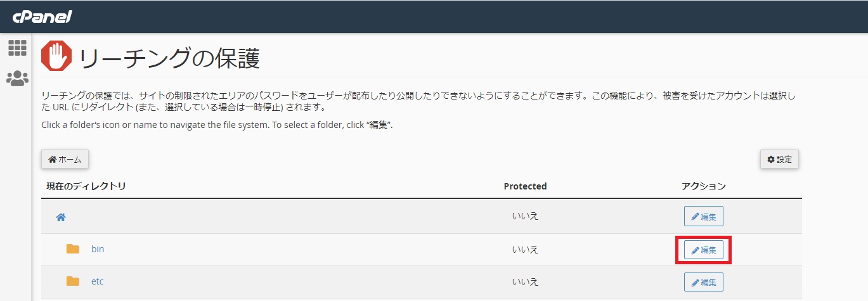Click the アクション column header
The width and height of the screenshot is (868, 301).
[x=704, y=186]
